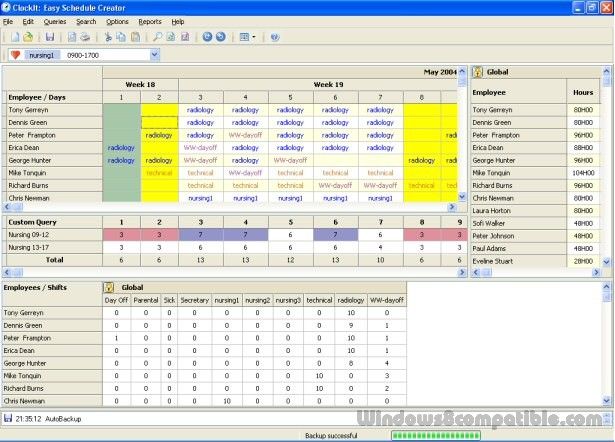Viewport: 615px width, 442px height.
Task: Open search with magnifier icon
Action: click(157, 37)
